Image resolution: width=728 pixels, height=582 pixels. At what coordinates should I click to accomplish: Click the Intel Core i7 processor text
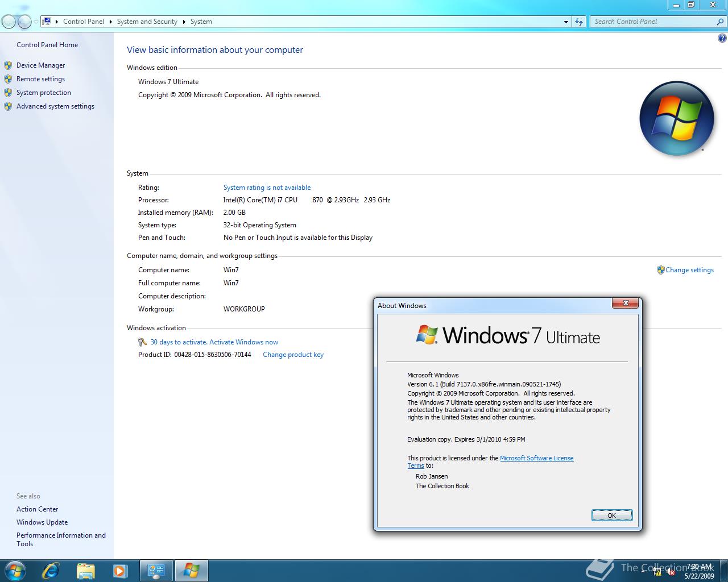(x=307, y=200)
